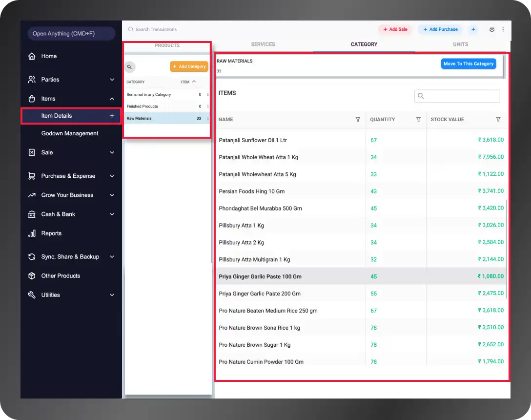Open handle menu for Finished Products row
Image resolution: width=531 pixels, height=420 pixels.
pos(207,106)
